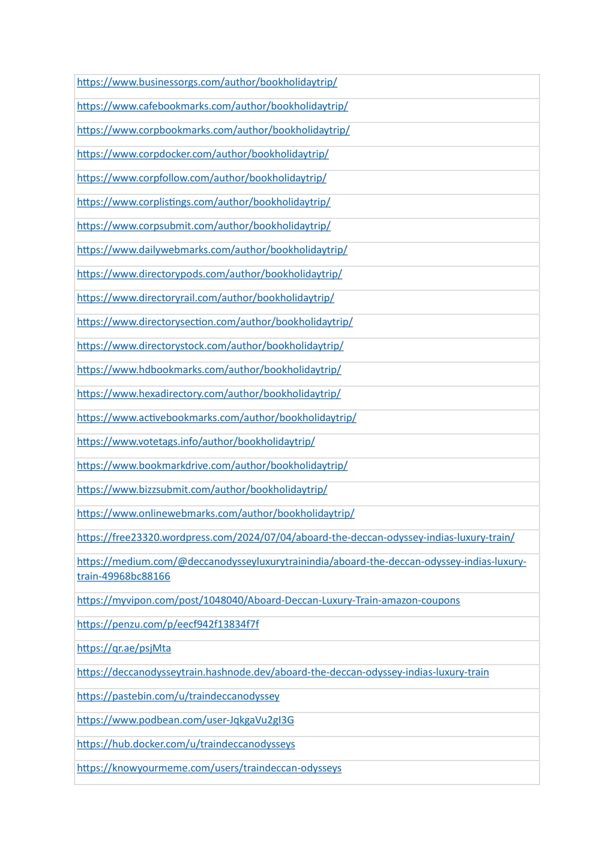This screenshot has width=614, height=868.
Task: Open the corplistings.com author link
Action: point(203,202)
